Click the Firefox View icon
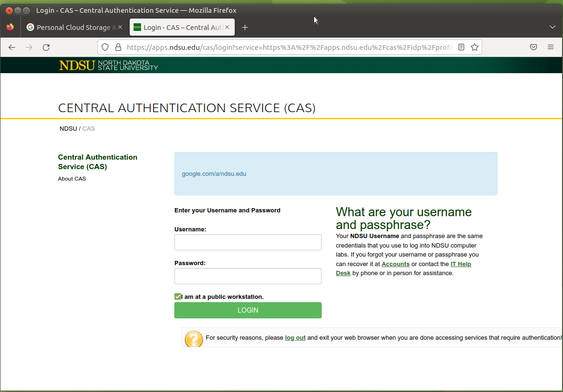The height and width of the screenshot is (392, 563). (x=10, y=28)
